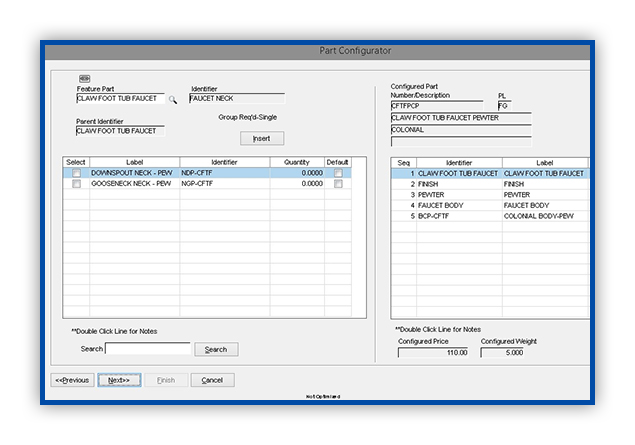Click the Insert button

(x=262, y=138)
